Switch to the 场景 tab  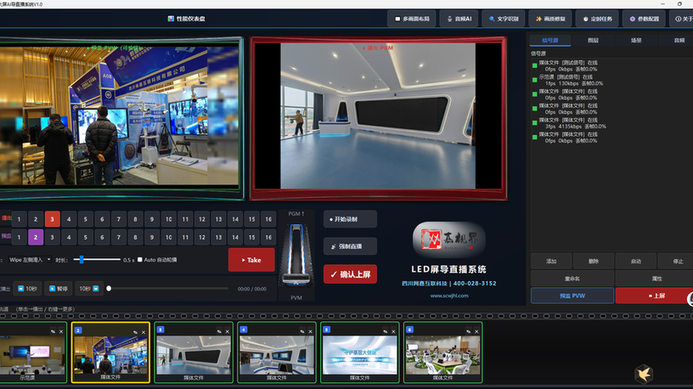point(636,40)
